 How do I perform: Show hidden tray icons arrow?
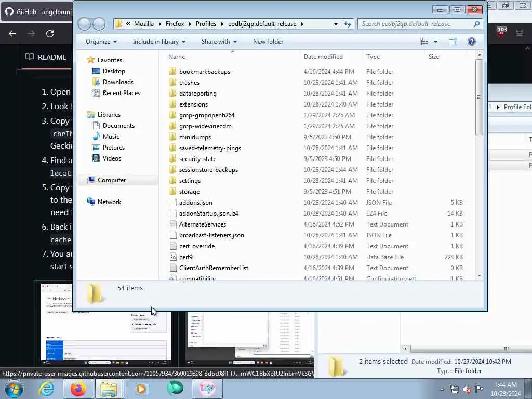tap(442, 389)
